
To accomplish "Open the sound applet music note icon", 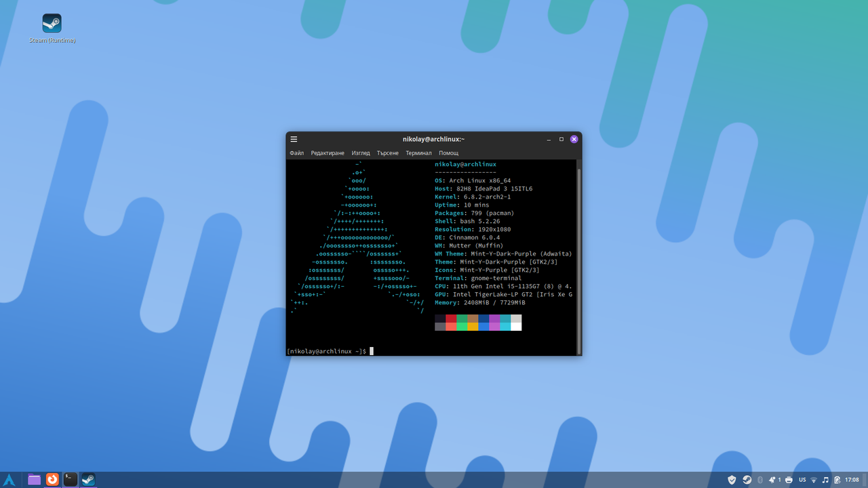I will (x=825, y=480).
